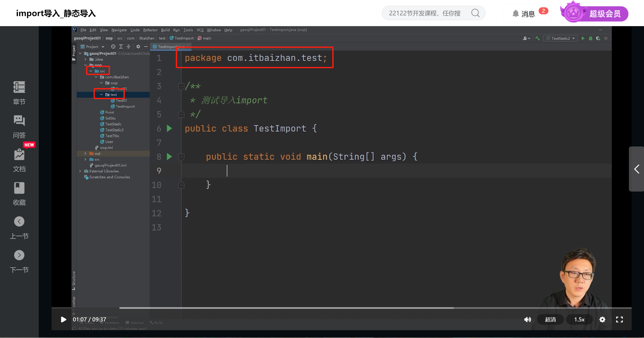Open the File menu in IntelliJ

pos(83,30)
